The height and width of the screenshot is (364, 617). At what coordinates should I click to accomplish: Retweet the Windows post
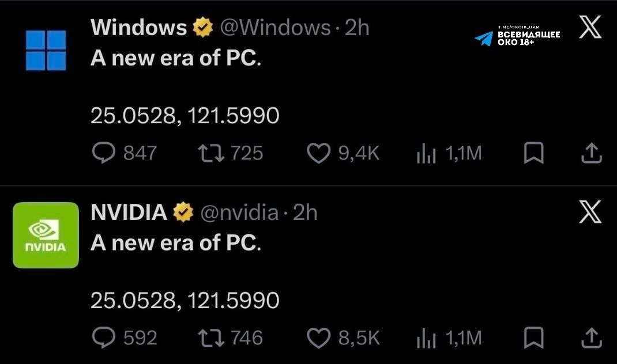click(211, 153)
